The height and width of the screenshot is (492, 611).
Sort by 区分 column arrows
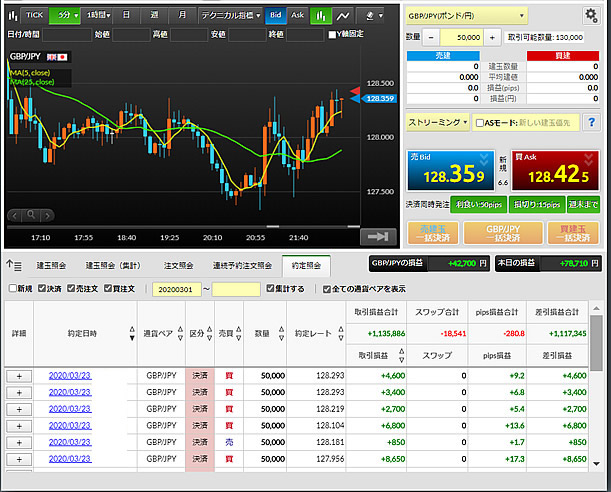(x=210, y=333)
